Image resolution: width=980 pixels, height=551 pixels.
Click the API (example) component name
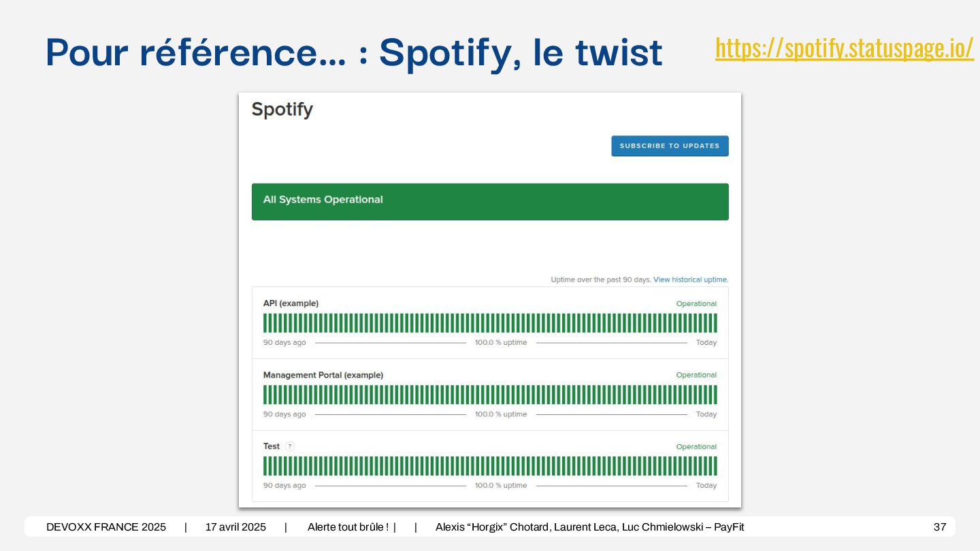click(291, 303)
